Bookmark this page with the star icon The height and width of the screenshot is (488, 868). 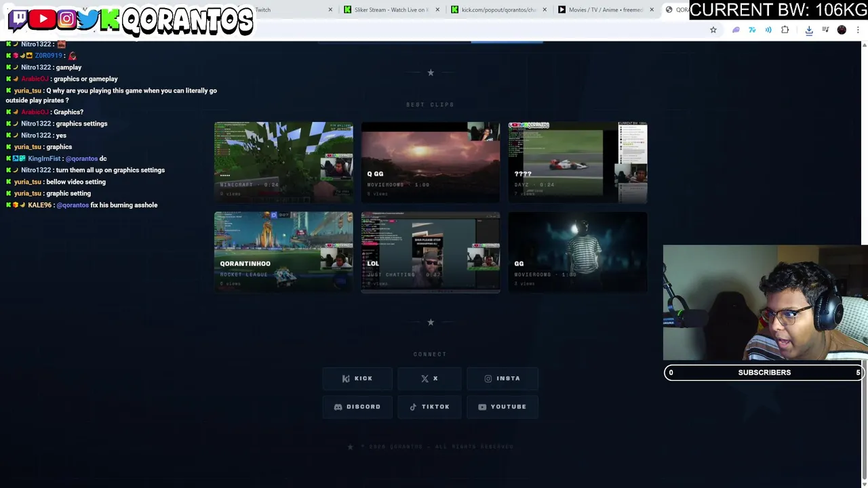(x=713, y=30)
